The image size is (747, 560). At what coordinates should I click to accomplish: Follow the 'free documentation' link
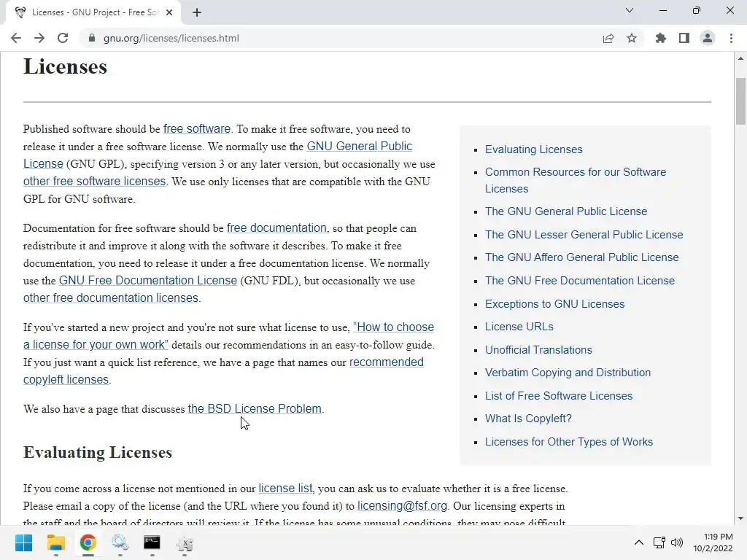[276, 228]
